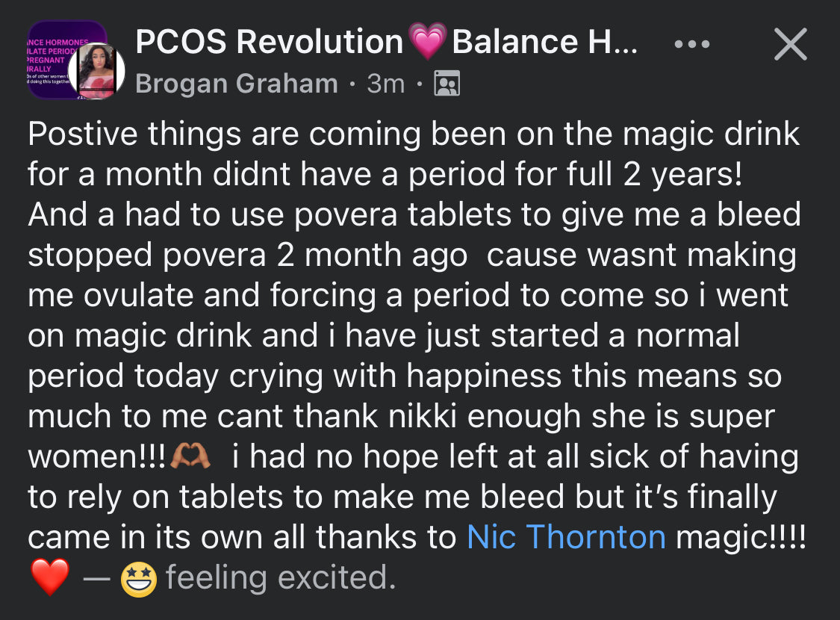Click the '3m' post timestamp
The width and height of the screenshot is (840, 620).
385,84
